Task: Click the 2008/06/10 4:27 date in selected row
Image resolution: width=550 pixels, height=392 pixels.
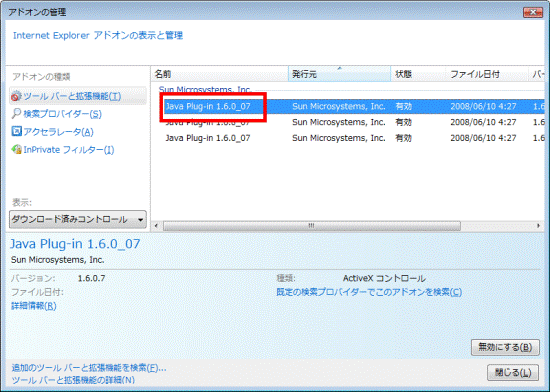Action: [483, 106]
